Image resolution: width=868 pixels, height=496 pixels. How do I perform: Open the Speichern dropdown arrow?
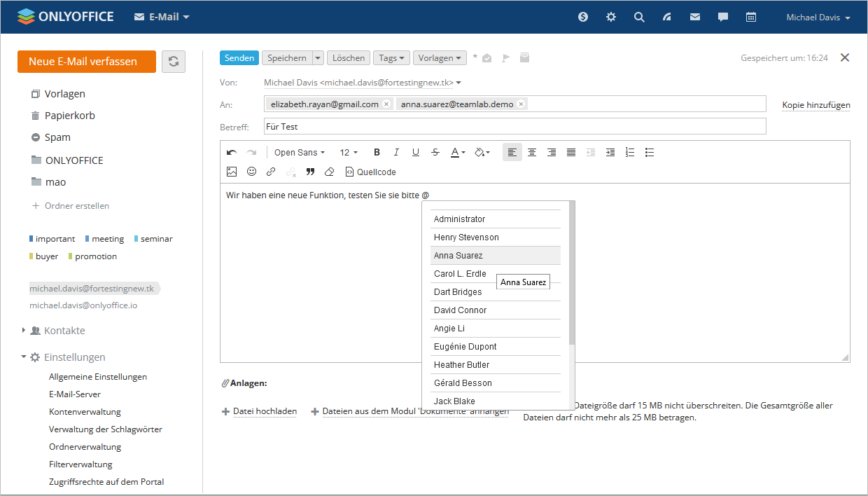click(x=318, y=58)
